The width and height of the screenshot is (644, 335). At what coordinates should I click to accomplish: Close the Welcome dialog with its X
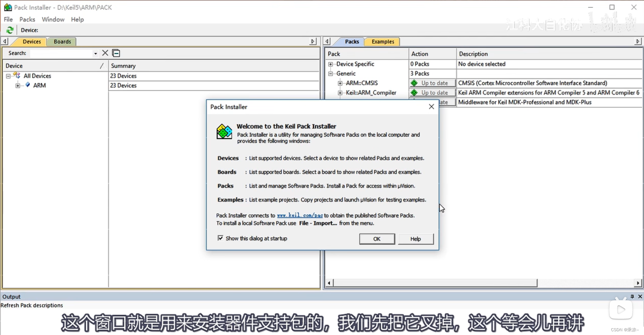click(x=431, y=107)
